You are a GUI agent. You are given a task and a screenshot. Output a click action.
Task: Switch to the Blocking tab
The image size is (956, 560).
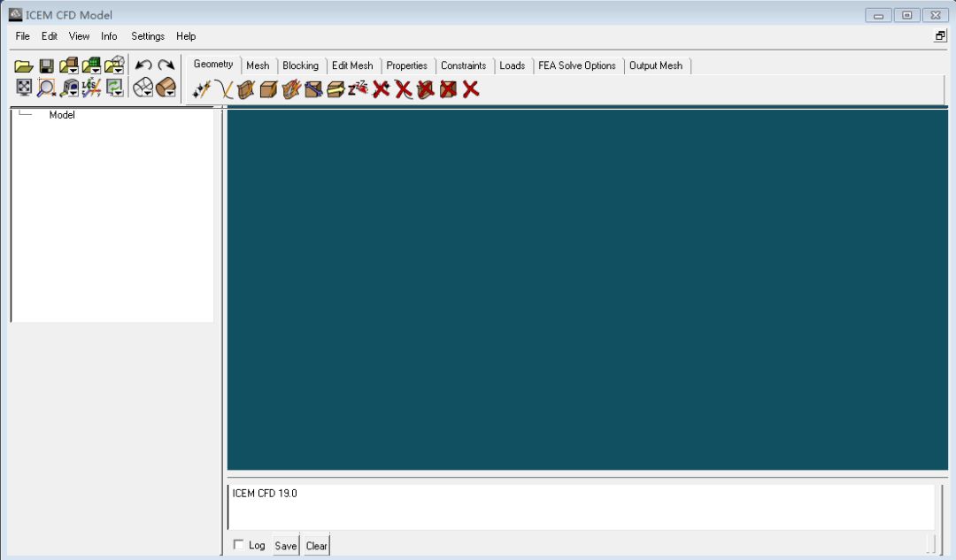[x=301, y=65]
